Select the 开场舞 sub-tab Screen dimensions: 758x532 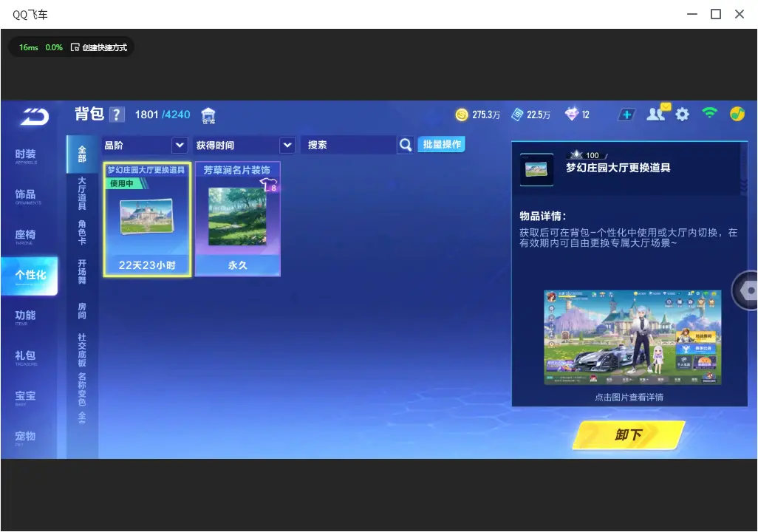tap(82, 272)
